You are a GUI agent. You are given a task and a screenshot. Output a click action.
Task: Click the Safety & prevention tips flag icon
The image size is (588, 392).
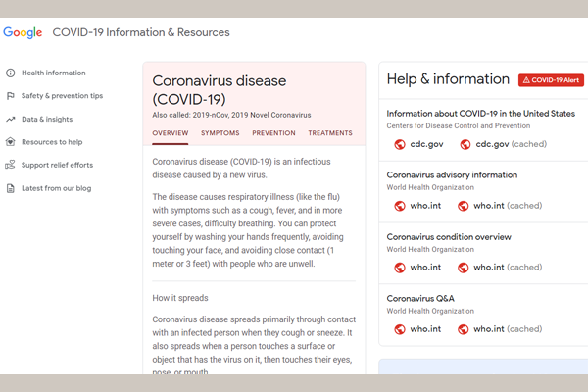click(x=11, y=96)
